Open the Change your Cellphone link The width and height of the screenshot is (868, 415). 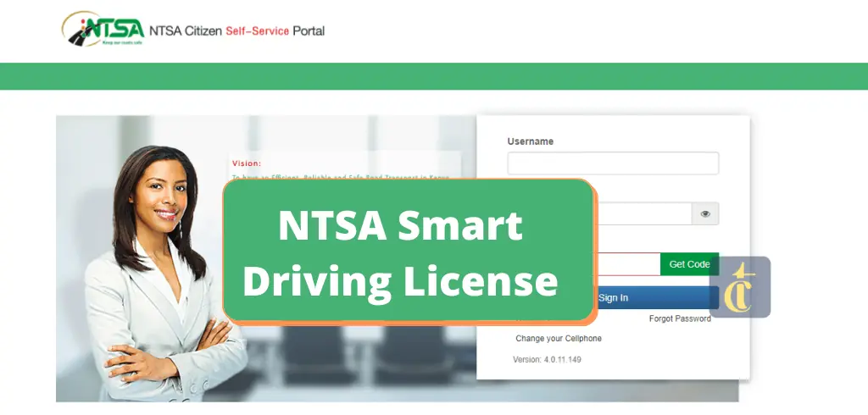[559, 339]
